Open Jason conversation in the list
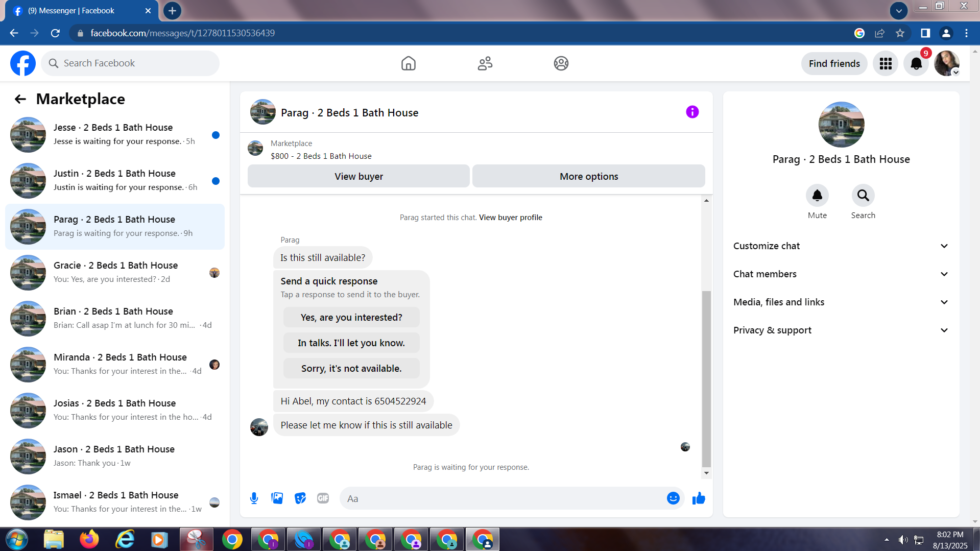The image size is (980, 551). (115, 457)
